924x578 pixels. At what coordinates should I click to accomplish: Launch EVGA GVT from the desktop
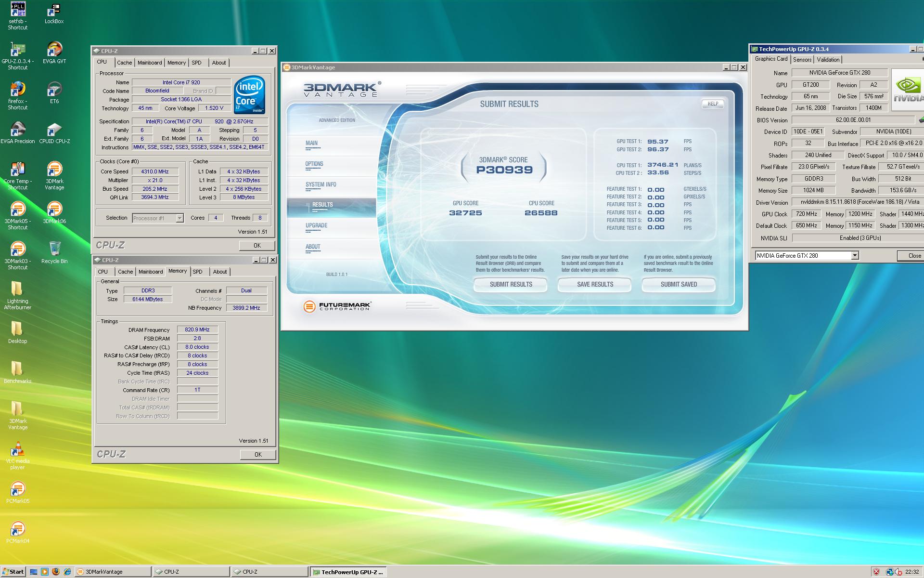[x=54, y=53]
